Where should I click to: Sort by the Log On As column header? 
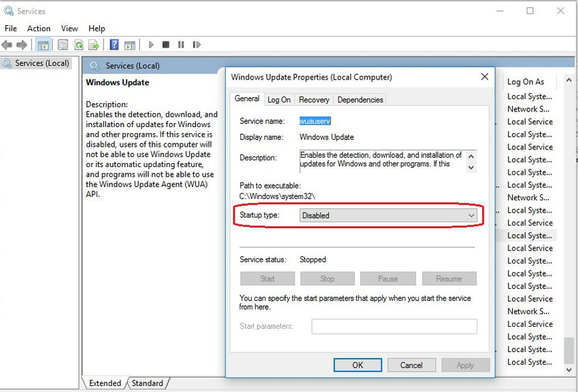point(526,82)
